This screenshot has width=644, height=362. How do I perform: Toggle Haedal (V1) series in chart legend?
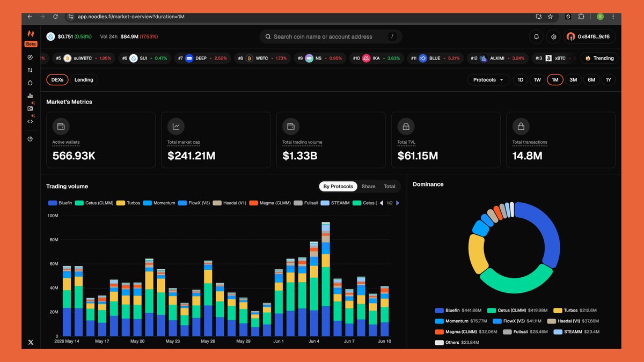(230, 203)
